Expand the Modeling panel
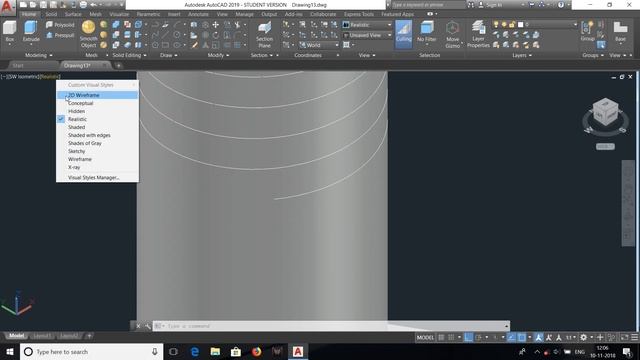This screenshot has width=640, height=360. click(x=39, y=55)
